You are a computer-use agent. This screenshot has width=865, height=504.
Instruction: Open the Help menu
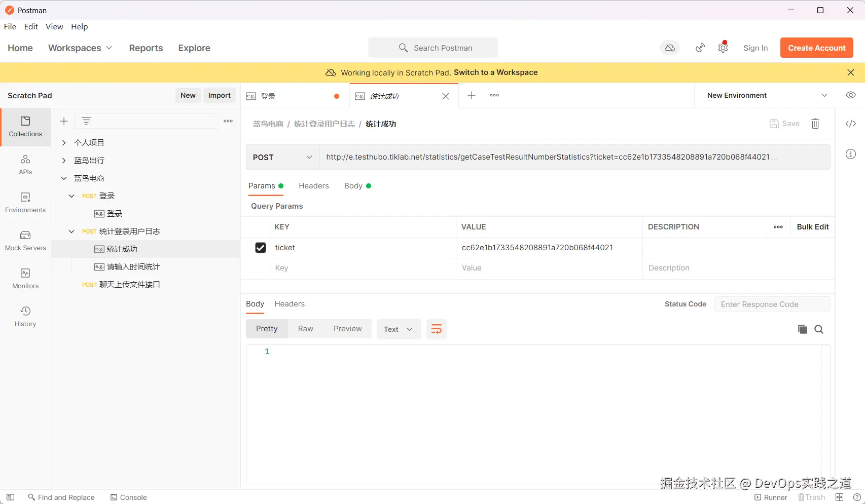click(79, 27)
